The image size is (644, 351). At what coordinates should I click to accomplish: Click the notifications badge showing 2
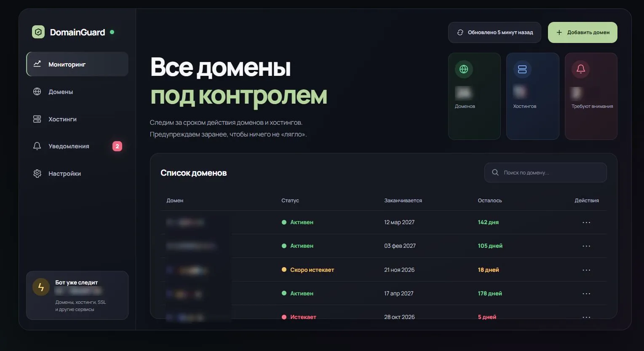117,146
